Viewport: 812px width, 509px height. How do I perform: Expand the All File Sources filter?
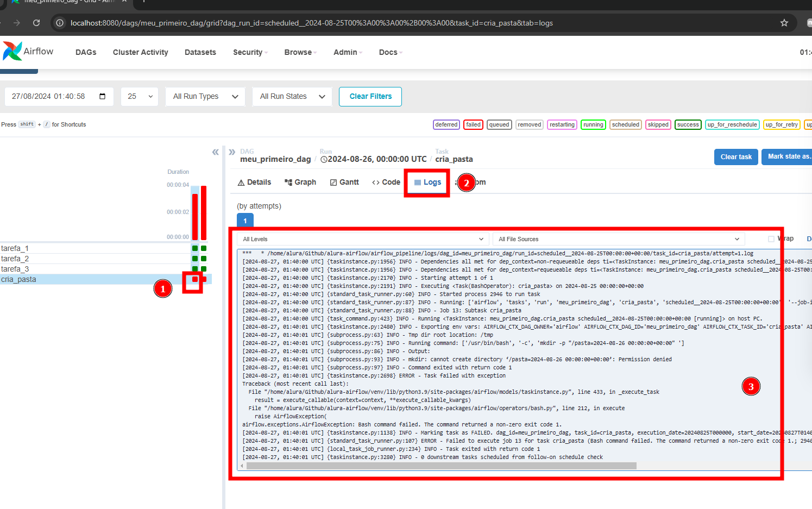click(x=618, y=239)
